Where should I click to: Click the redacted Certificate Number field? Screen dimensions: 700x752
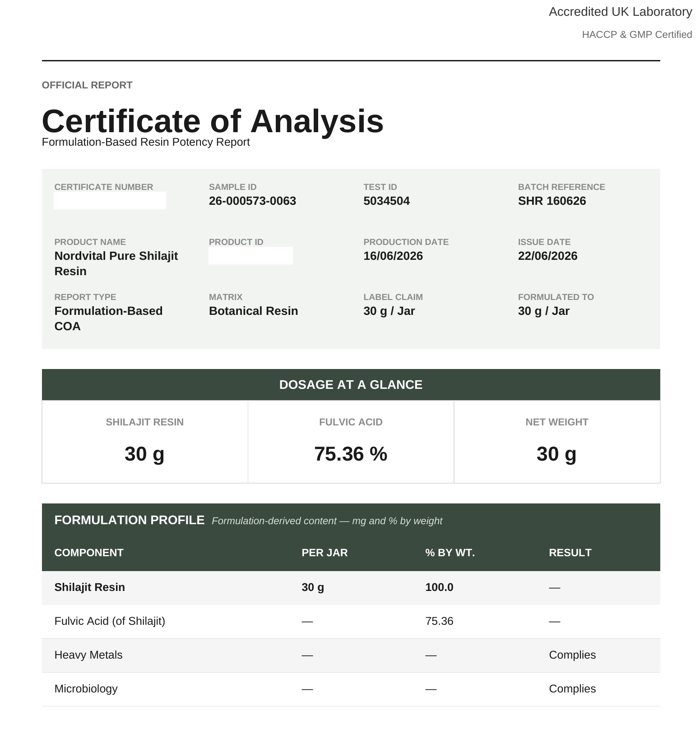point(110,201)
